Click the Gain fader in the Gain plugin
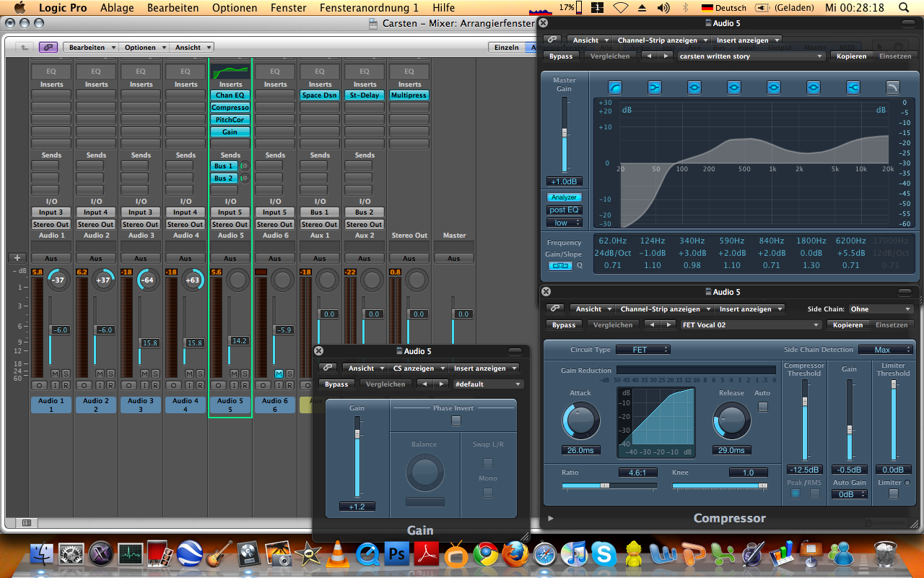The image size is (924, 578). pyautogui.click(x=357, y=457)
